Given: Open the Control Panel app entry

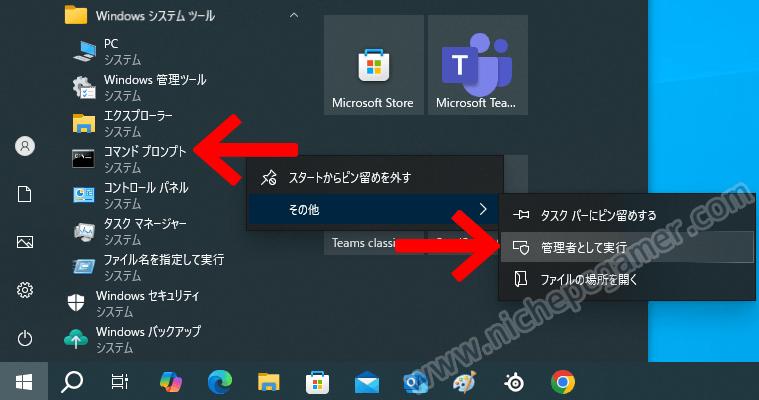Looking at the screenshot, I should [x=145, y=188].
